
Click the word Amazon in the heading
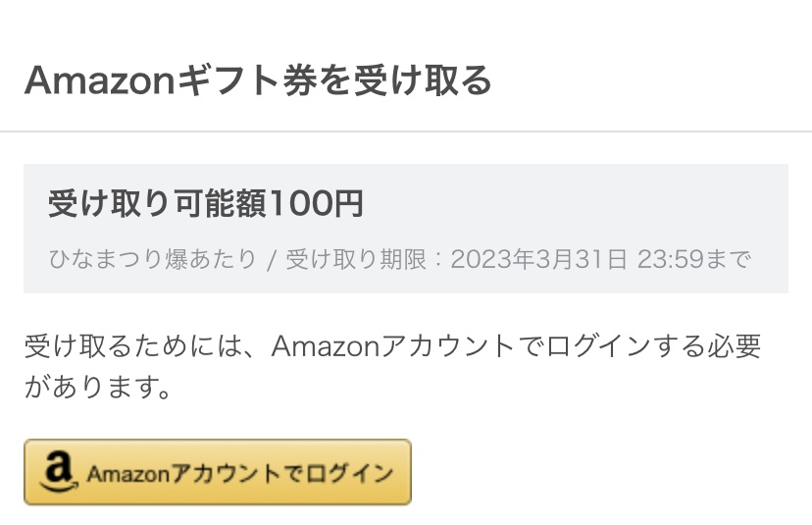[99, 80]
